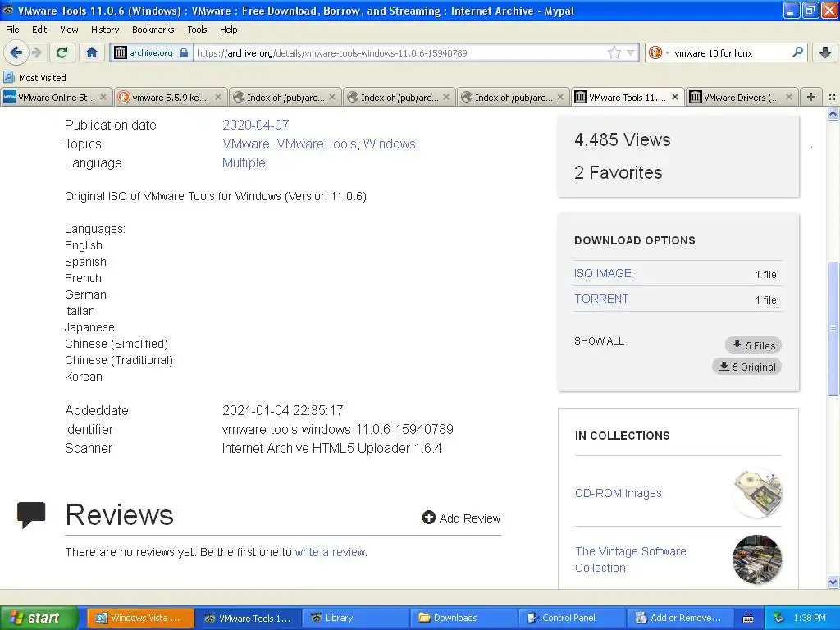Click the scrollbar up arrow
Screen dimensions: 840x630
[x=833, y=113]
